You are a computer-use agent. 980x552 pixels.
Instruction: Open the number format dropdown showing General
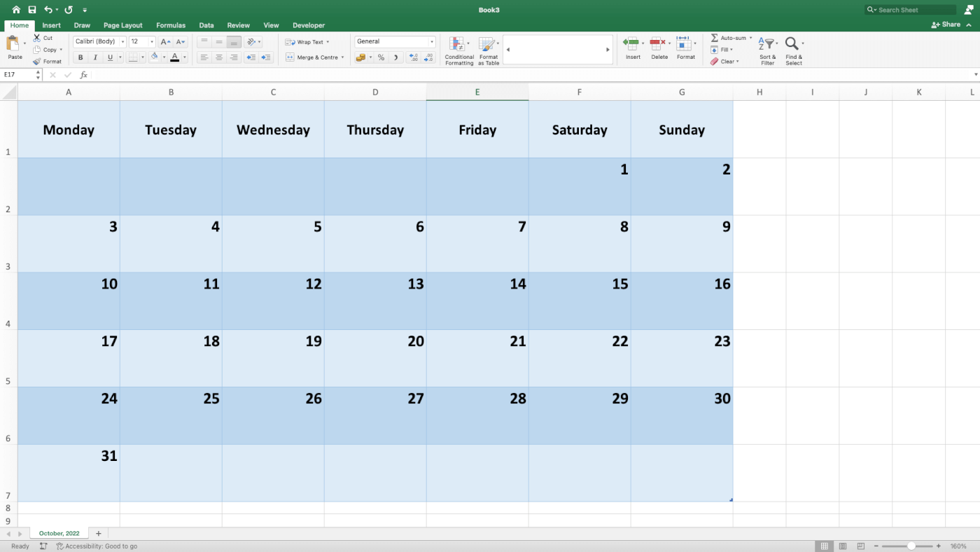[394, 41]
